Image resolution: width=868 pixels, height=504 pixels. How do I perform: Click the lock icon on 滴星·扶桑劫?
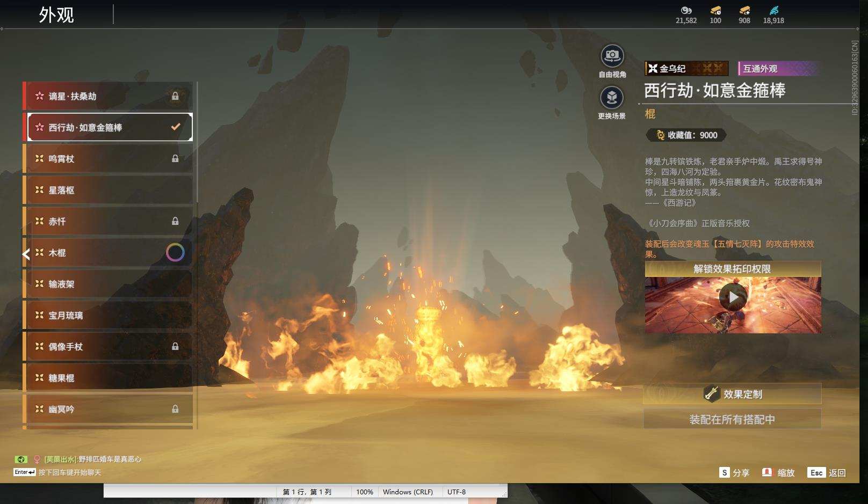pyautogui.click(x=175, y=96)
